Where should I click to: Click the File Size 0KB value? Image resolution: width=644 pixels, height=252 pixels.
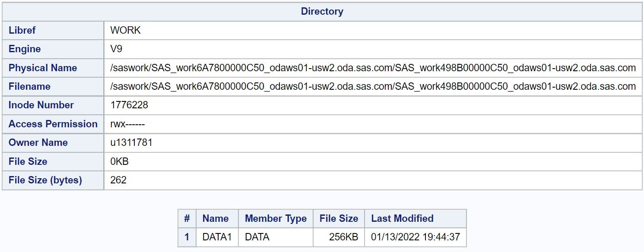click(120, 161)
